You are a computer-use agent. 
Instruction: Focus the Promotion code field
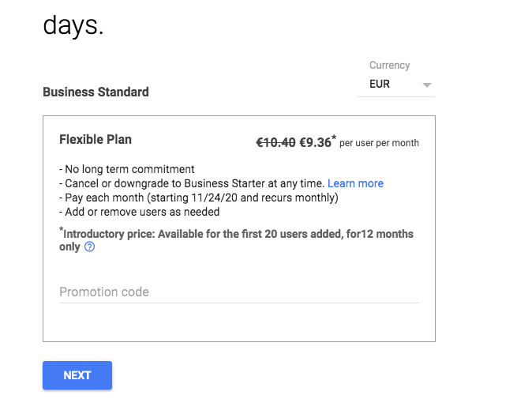click(x=239, y=292)
